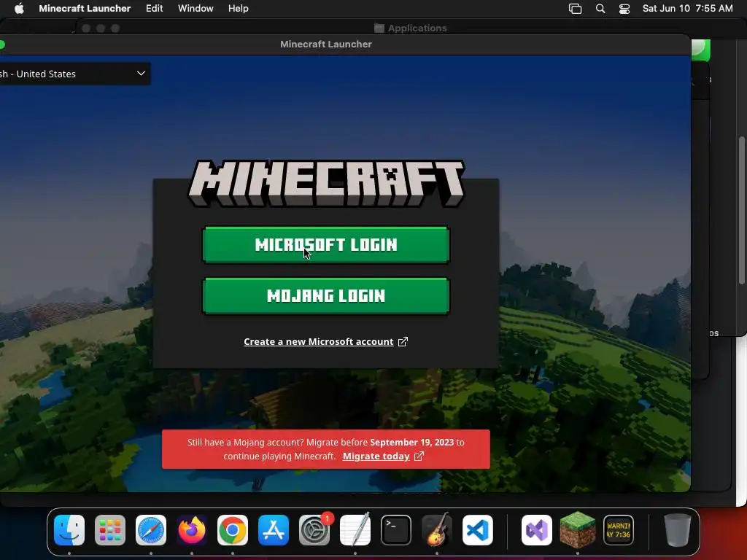Image resolution: width=747 pixels, height=560 pixels.
Task: Open Visual Studio from the Dock
Action: click(537, 530)
